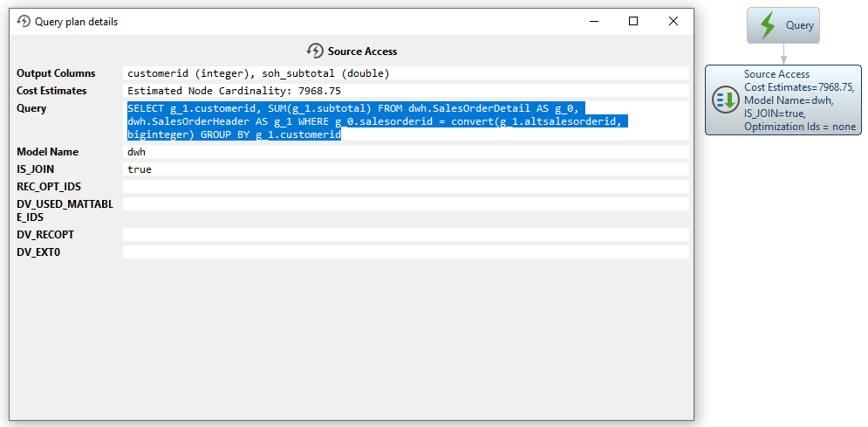Viewport: 868px width, 427px height.
Task: Click the Source Access header icon in dialog
Action: [315, 52]
